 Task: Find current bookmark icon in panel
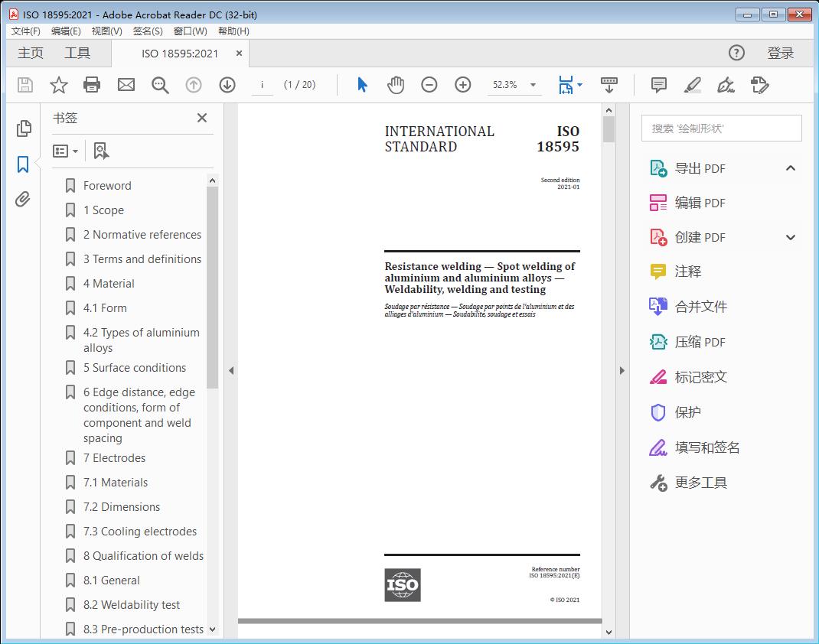coord(101,151)
